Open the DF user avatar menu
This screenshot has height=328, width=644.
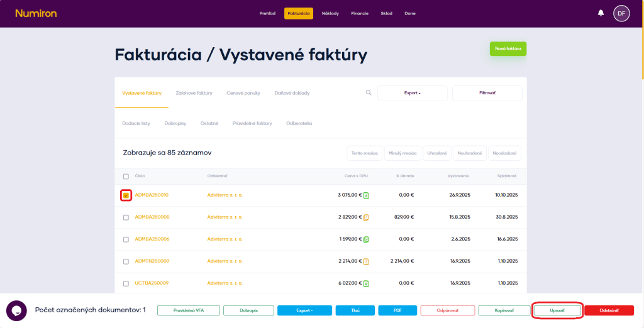[621, 14]
